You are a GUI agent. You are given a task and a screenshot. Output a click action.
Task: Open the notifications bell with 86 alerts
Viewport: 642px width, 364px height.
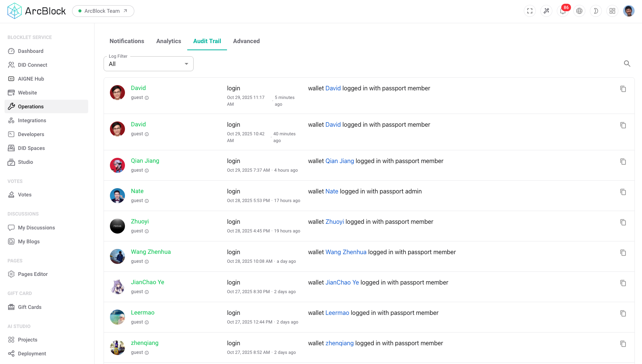tap(562, 11)
